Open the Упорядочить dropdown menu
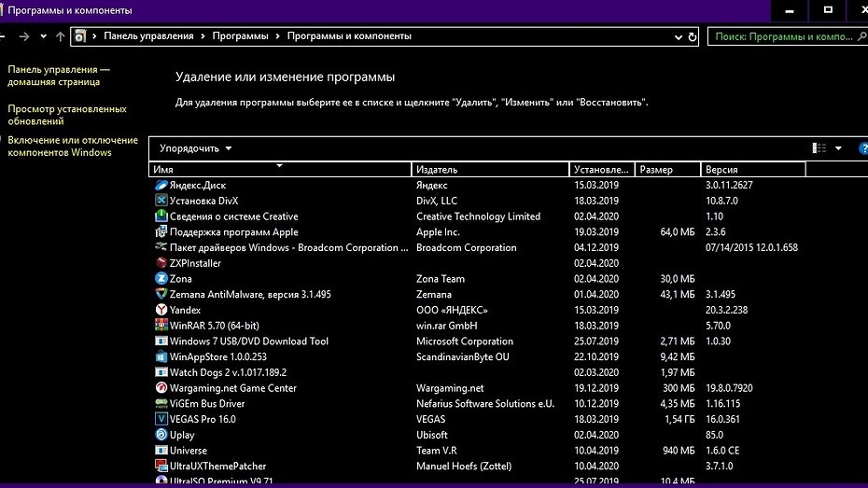This screenshot has width=868, height=488. pos(195,148)
